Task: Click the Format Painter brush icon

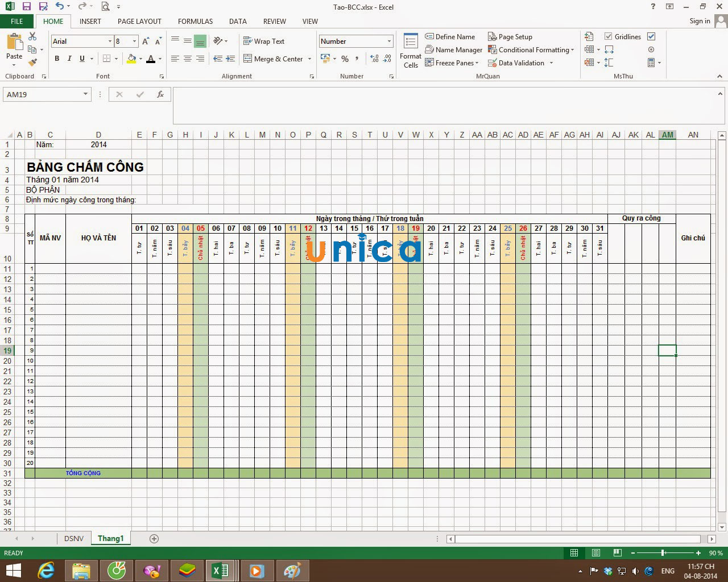Action: [x=32, y=62]
